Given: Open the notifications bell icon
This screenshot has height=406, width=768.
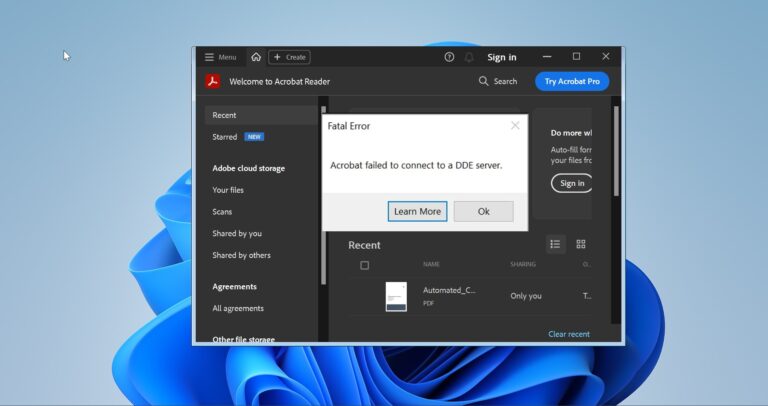Looking at the screenshot, I should pyautogui.click(x=469, y=57).
